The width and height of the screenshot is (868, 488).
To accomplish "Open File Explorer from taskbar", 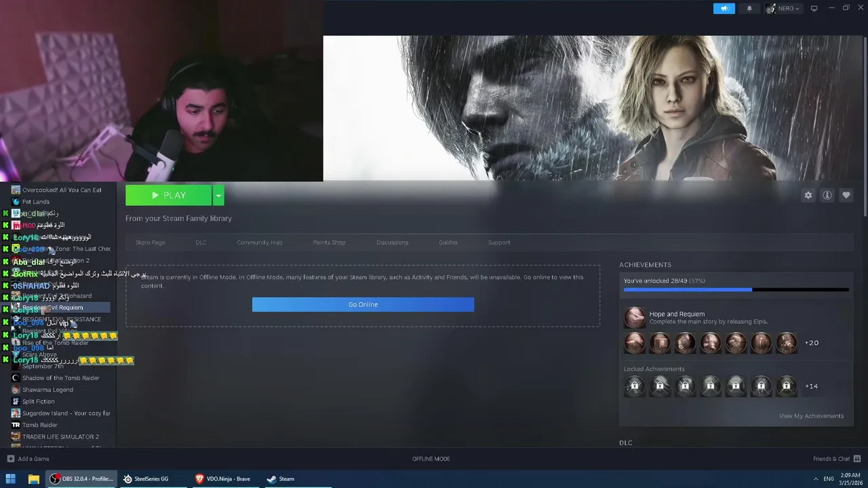I will (33, 479).
